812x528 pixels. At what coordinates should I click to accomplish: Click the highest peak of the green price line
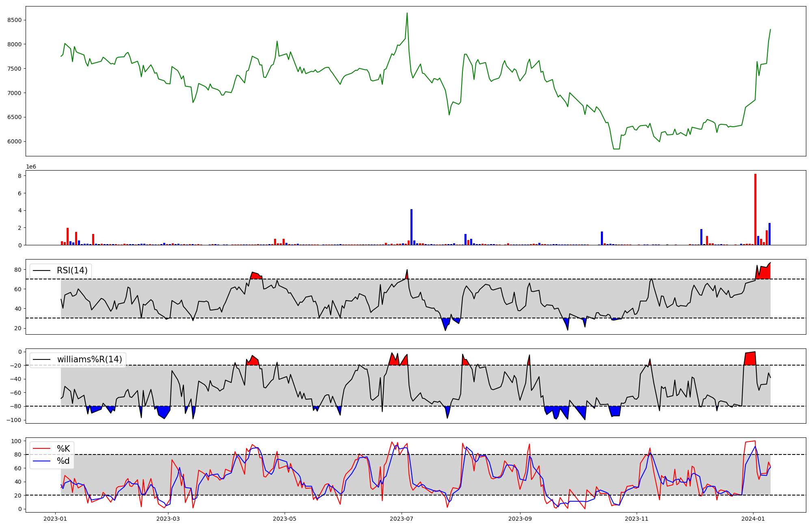coord(407,13)
